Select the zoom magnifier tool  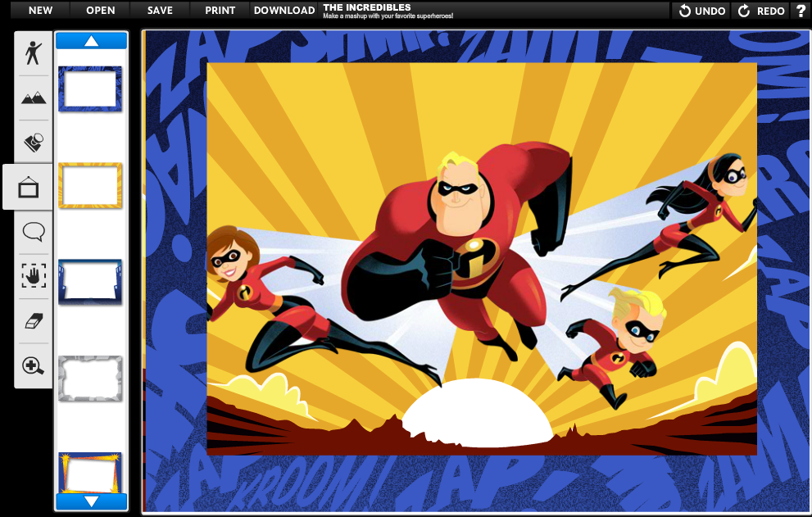pos(34,365)
